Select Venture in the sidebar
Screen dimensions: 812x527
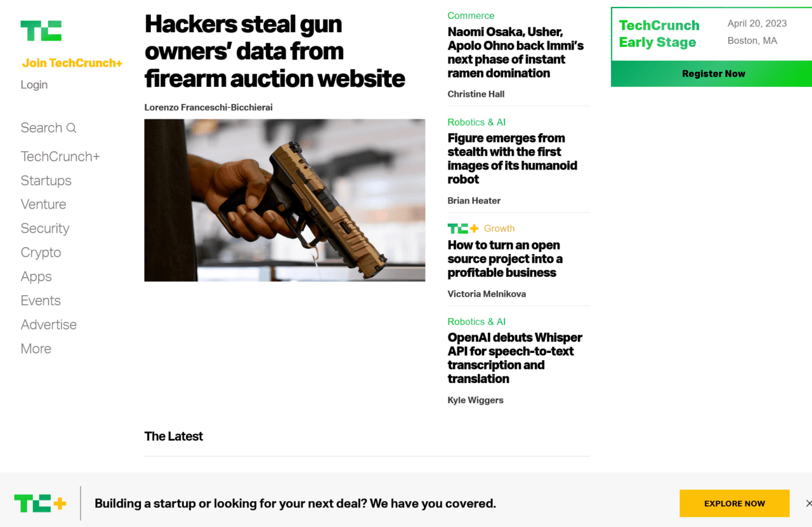click(43, 204)
